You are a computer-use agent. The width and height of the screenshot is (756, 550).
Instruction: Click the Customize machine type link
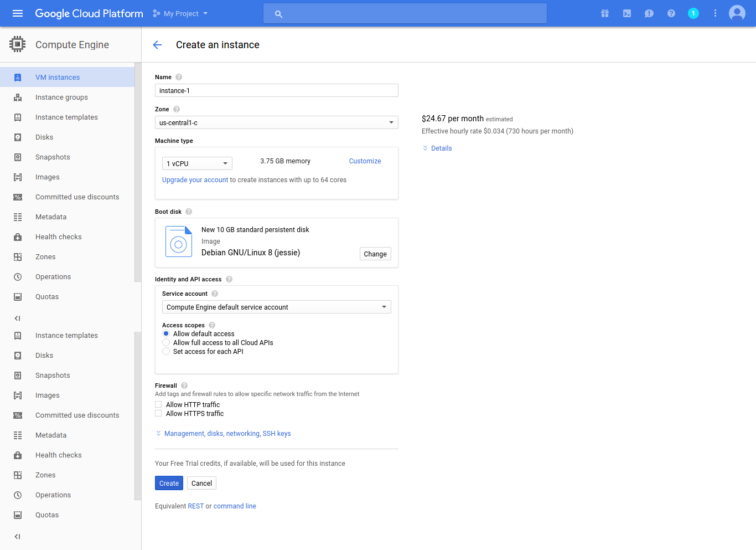365,161
